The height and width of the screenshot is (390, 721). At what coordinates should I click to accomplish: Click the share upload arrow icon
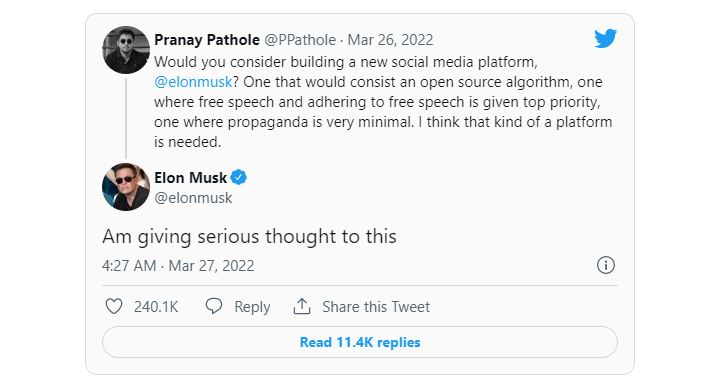point(302,306)
